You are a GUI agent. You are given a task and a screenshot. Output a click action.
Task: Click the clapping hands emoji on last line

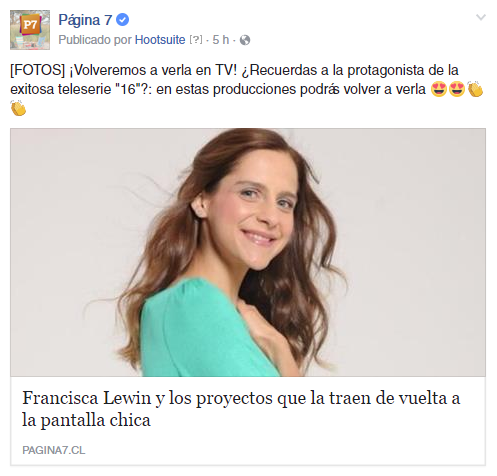coord(18,108)
